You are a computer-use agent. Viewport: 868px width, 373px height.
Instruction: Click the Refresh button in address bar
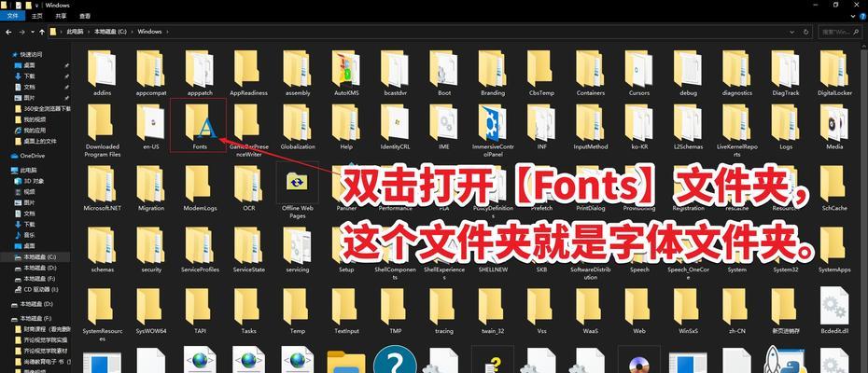(805, 32)
